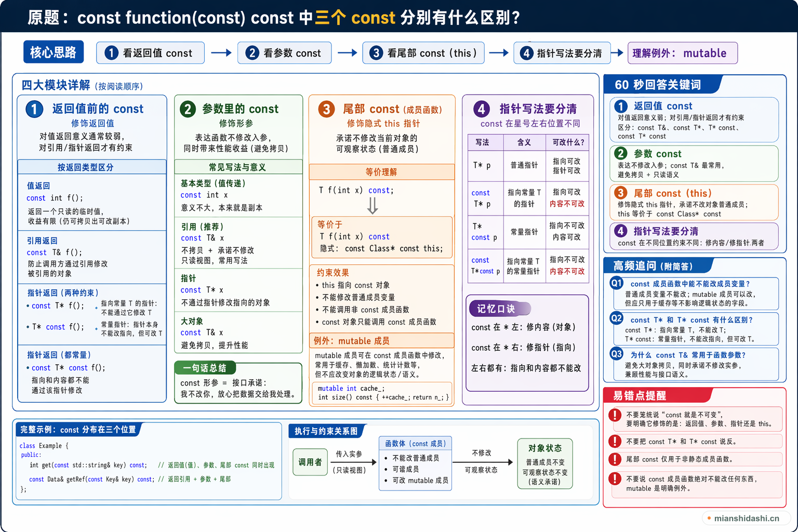Click the 四大模块详解 heading
The height and width of the screenshot is (532, 798).
[x=56, y=85]
